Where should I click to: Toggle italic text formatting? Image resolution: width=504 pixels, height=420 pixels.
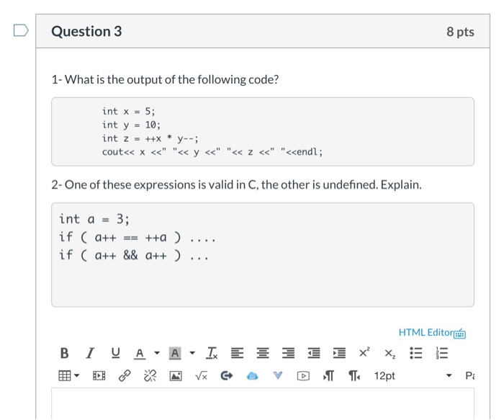(x=90, y=353)
